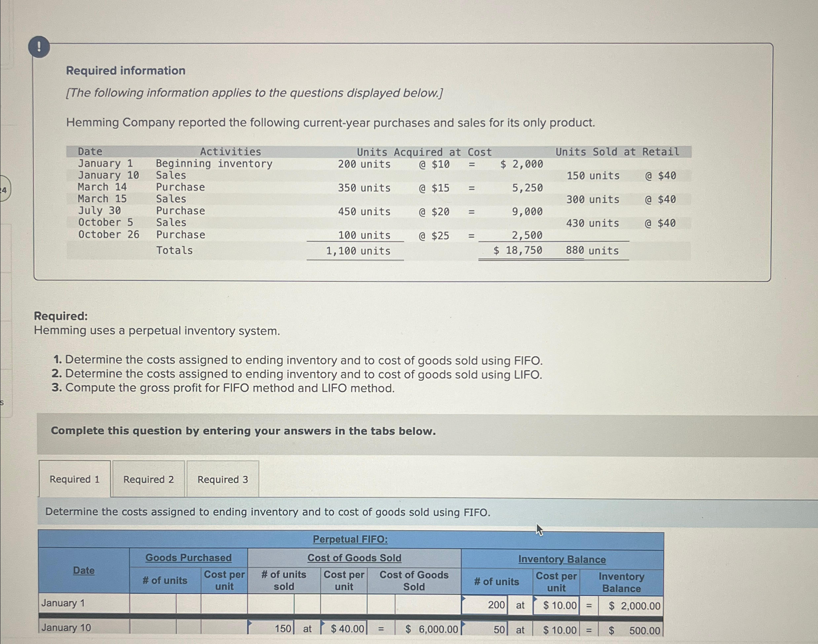
Task: Select January 10 inventory cost per unit $10.00
Action: (556, 630)
